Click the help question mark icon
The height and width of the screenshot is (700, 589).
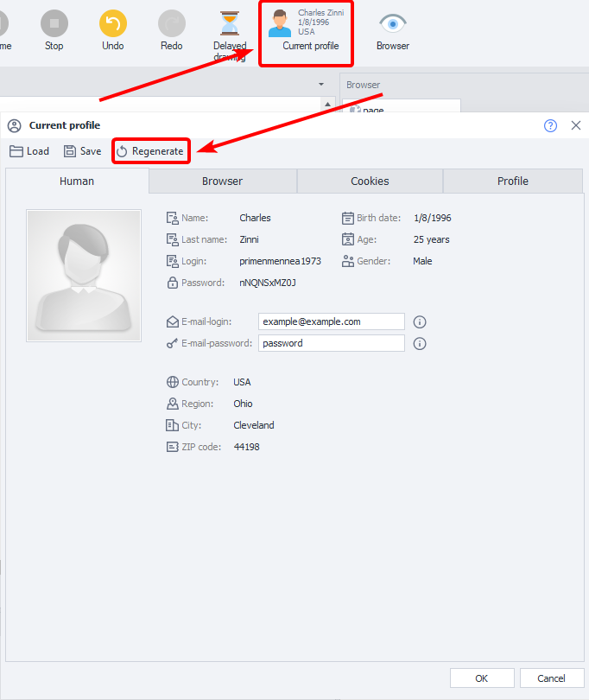point(550,125)
